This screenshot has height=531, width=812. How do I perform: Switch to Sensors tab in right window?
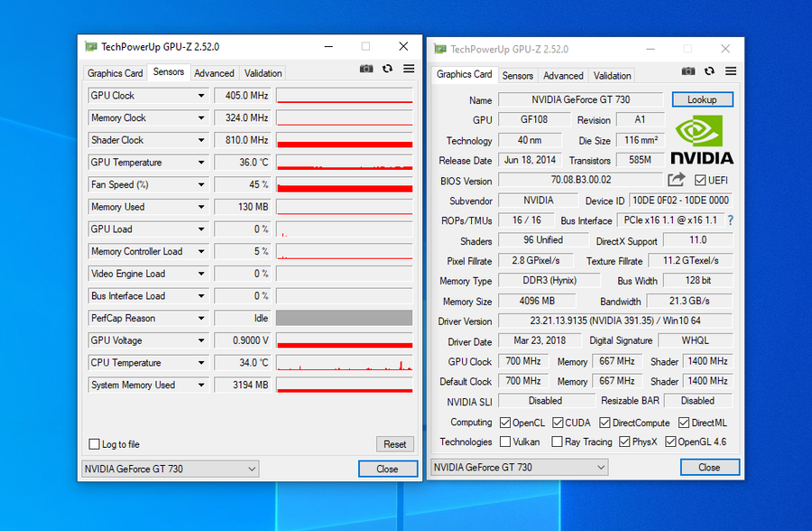pyautogui.click(x=517, y=76)
